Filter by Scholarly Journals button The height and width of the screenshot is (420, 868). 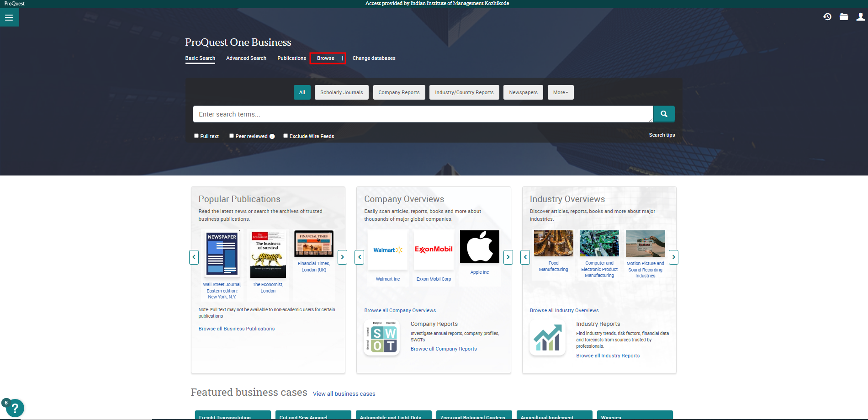(x=341, y=92)
